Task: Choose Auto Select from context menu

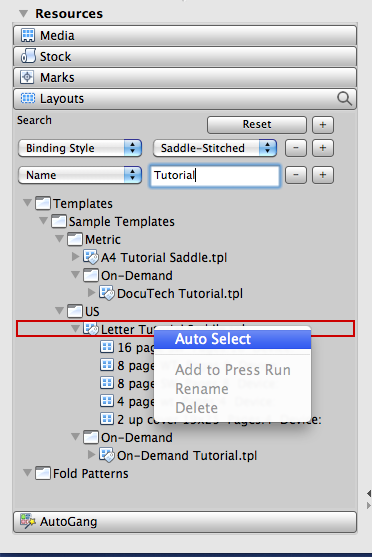Action: (233, 339)
